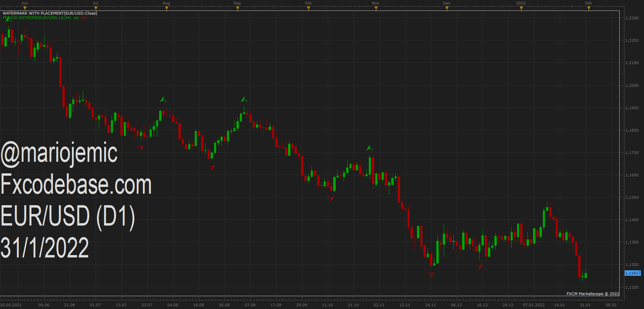Click the 04.08 date axis label
The width and height of the screenshot is (644, 309).
173,305
